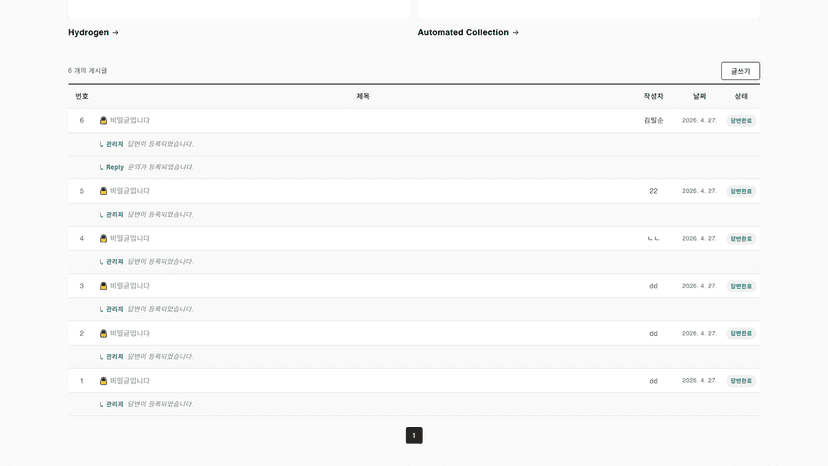828x466 pixels.
Task: Click author dd on post 3
Action: [653, 286]
